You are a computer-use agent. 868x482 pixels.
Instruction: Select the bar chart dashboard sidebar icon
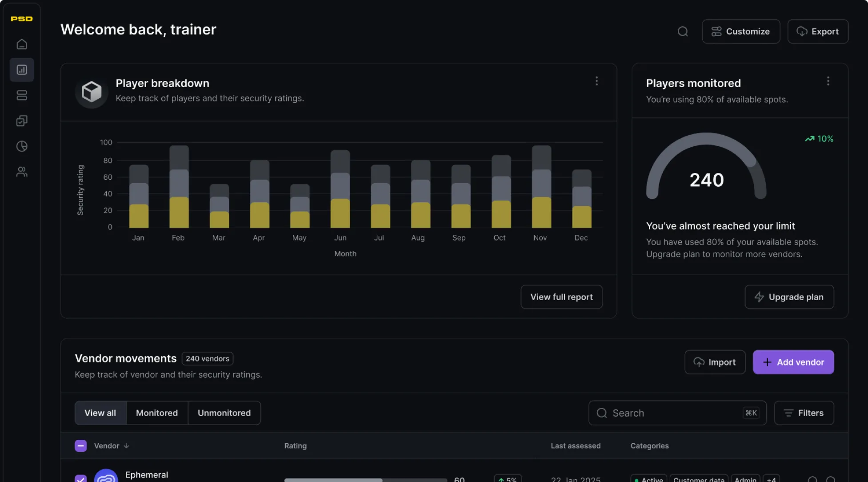[21, 69]
